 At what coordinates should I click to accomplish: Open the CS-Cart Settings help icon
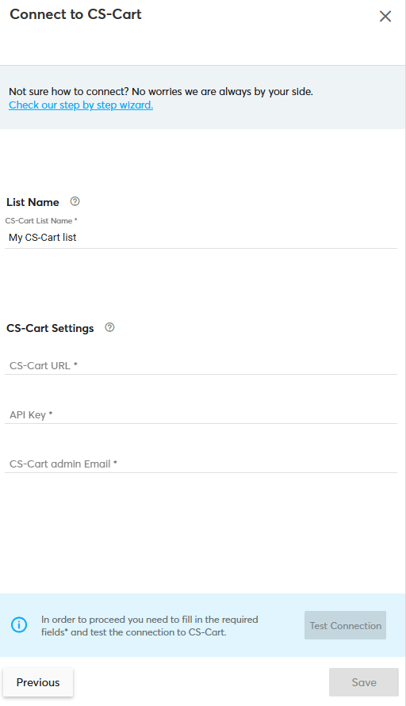pos(109,327)
